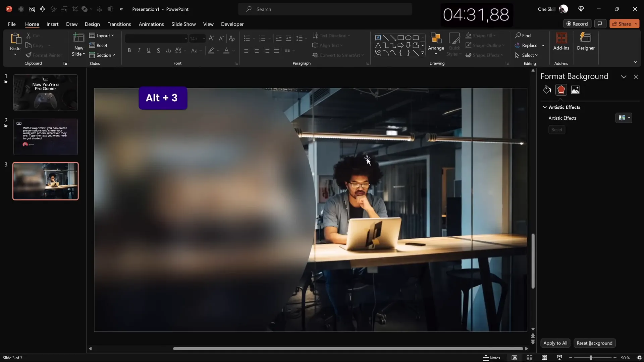Toggle the Record button
Screen dimensions: 644x362
[x=577, y=24]
